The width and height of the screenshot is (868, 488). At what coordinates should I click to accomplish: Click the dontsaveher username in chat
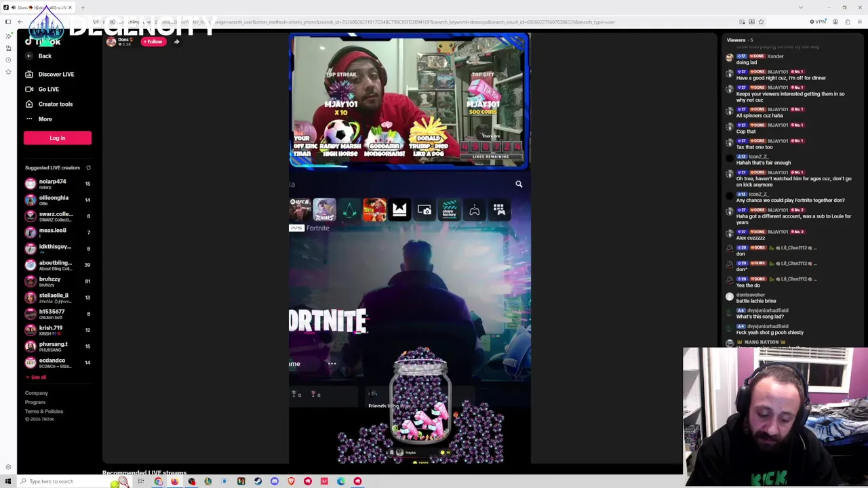click(x=750, y=295)
